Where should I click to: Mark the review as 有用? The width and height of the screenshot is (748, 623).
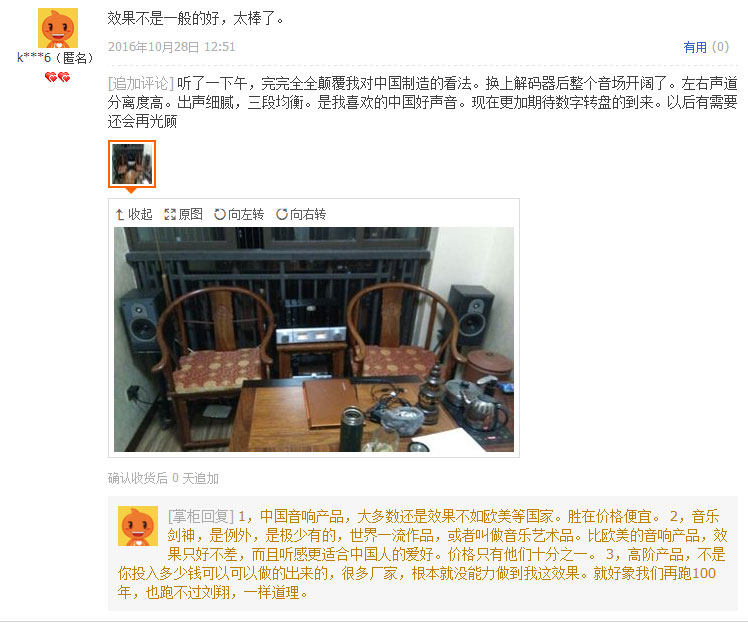[x=695, y=47]
